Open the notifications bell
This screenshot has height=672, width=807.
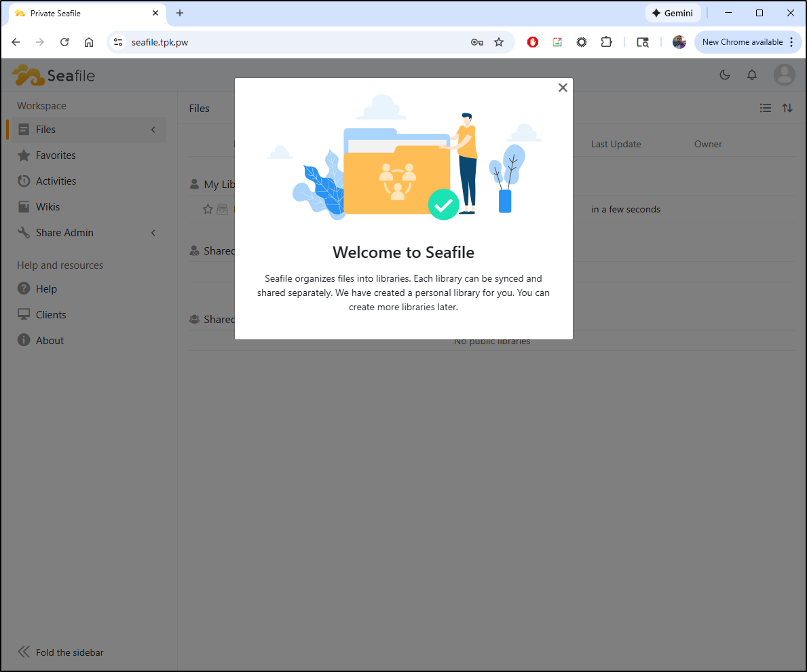pos(752,75)
